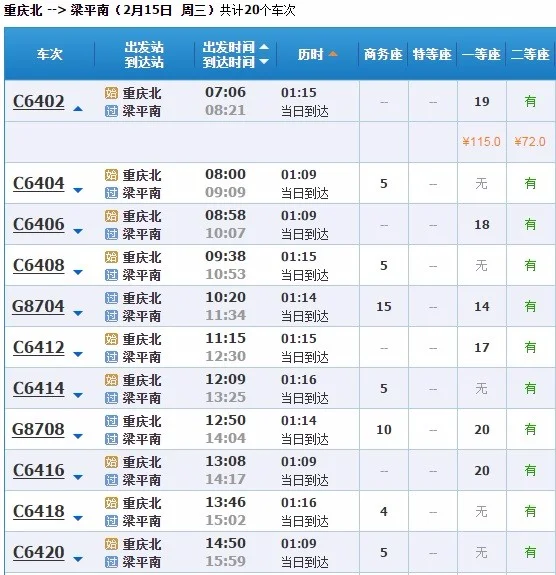Expand price details for C6412

click(x=78, y=354)
